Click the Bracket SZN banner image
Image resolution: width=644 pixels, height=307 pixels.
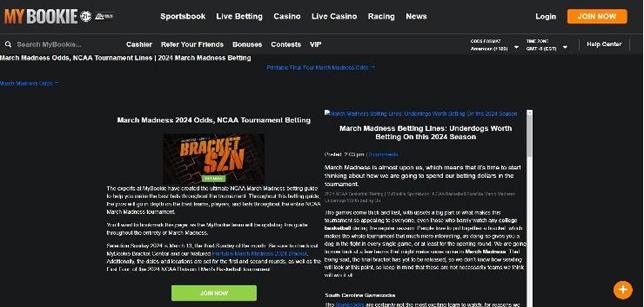tap(213, 158)
